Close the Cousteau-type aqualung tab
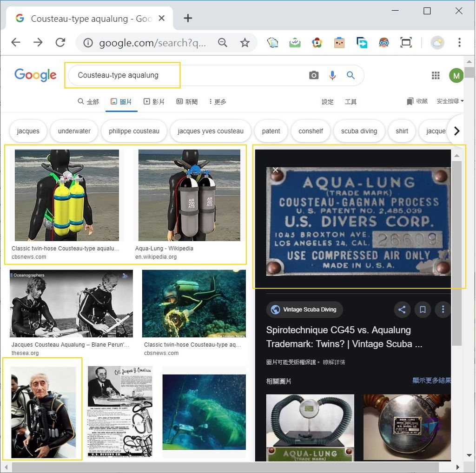Screen dimensions: 476x473 (162, 19)
